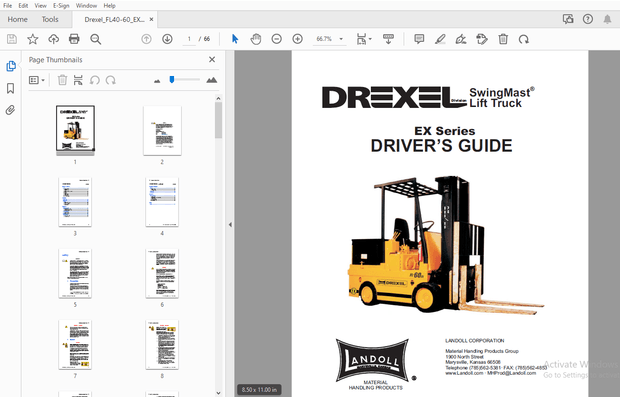Open the Fill & Sign pen icon

click(x=461, y=39)
